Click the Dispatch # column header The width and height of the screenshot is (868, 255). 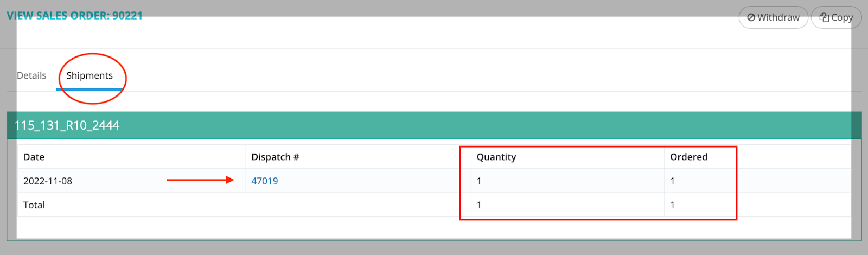coord(275,157)
